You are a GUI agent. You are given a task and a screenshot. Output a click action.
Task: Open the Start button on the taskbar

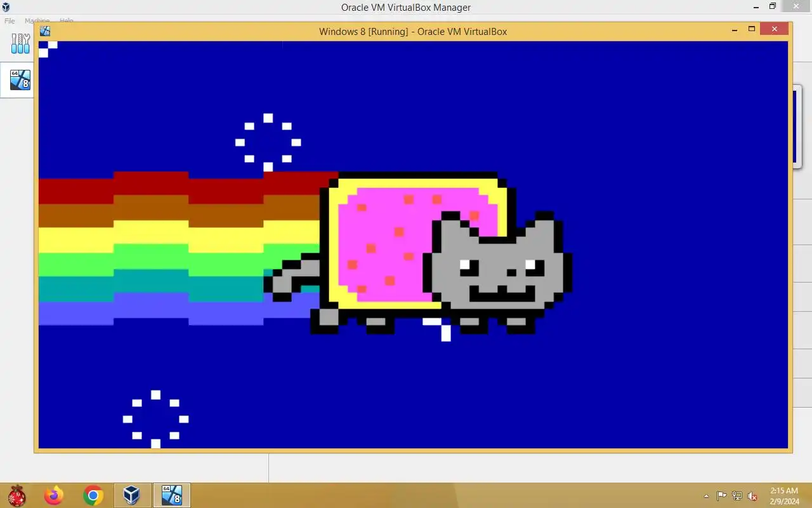tap(16, 495)
